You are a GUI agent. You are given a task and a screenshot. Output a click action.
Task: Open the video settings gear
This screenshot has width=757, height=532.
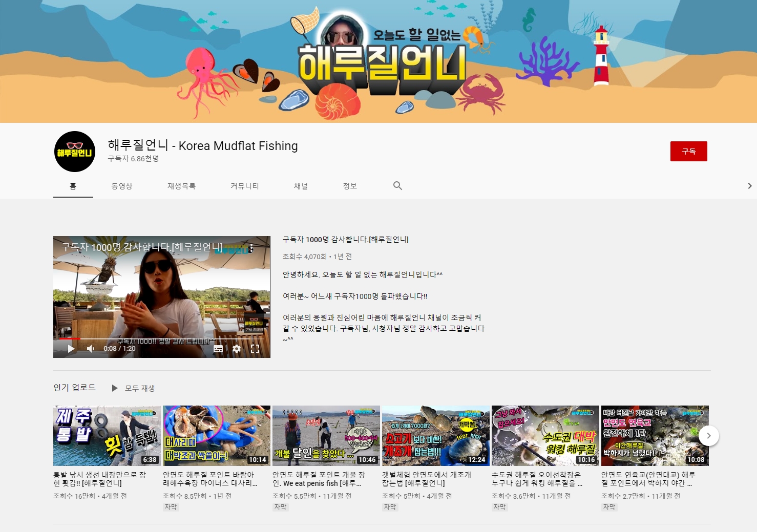point(237,349)
